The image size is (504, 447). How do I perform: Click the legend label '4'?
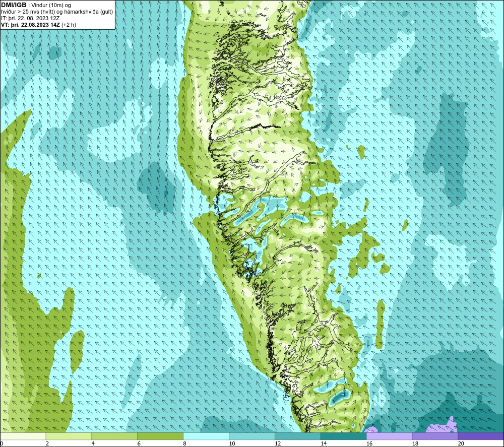[93, 443]
